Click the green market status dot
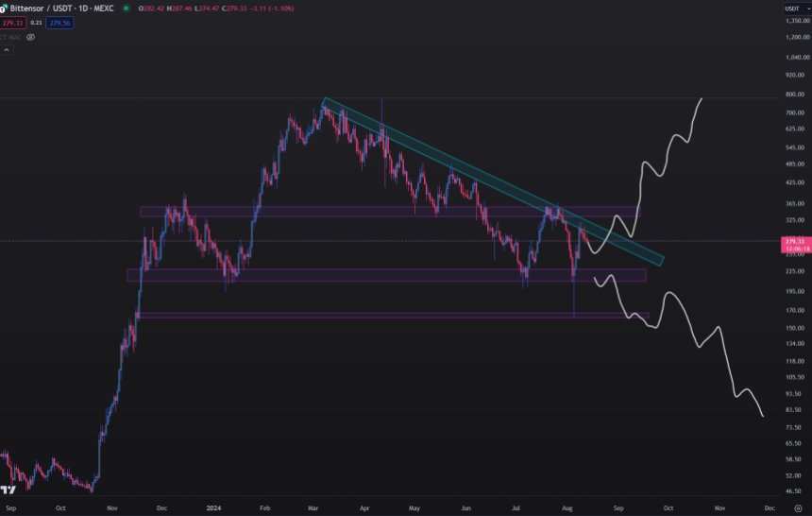 click(x=126, y=9)
